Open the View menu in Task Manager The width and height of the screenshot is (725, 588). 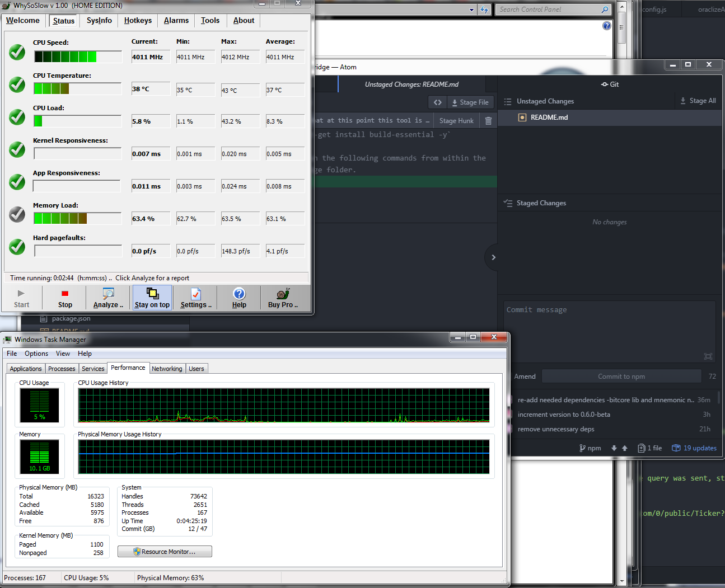coord(63,354)
